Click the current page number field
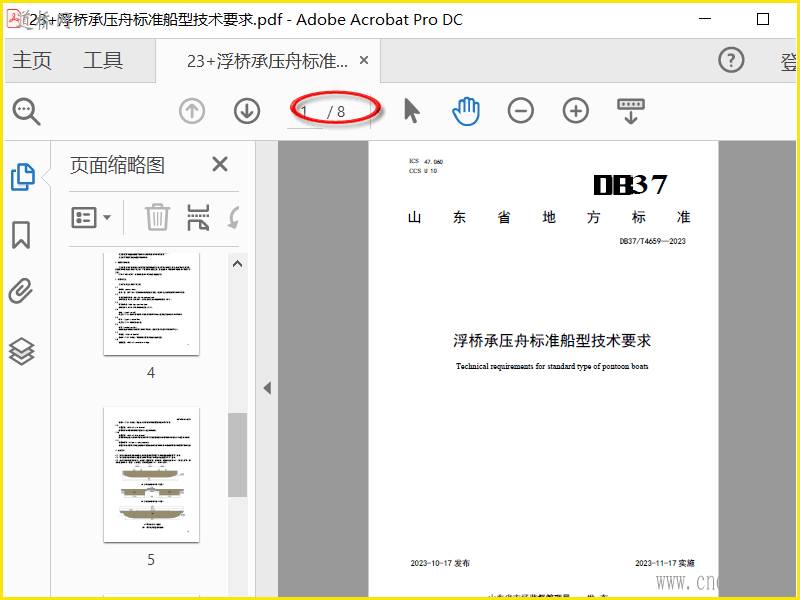The width and height of the screenshot is (800, 600). tap(305, 112)
